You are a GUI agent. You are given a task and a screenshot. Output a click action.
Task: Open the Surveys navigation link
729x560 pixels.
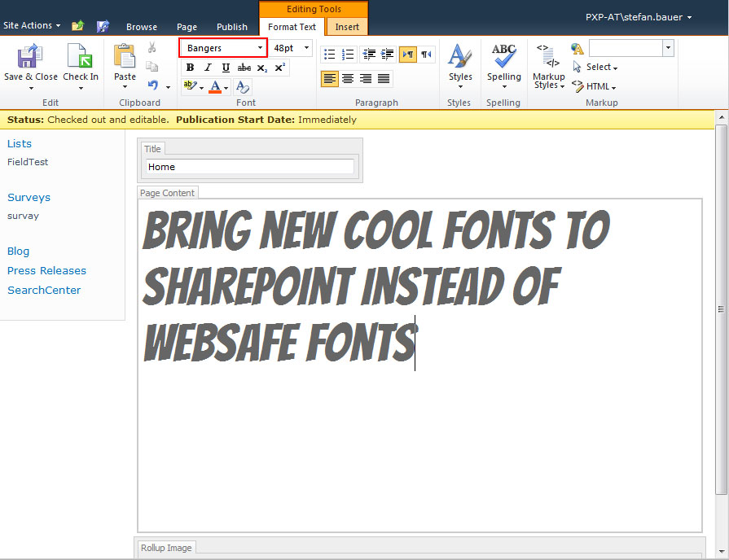pyautogui.click(x=29, y=198)
